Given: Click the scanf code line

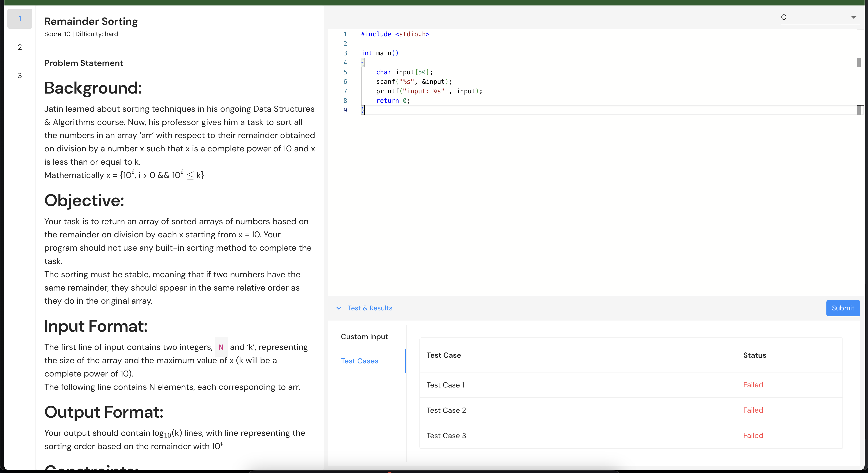Looking at the screenshot, I should [x=414, y=82].
